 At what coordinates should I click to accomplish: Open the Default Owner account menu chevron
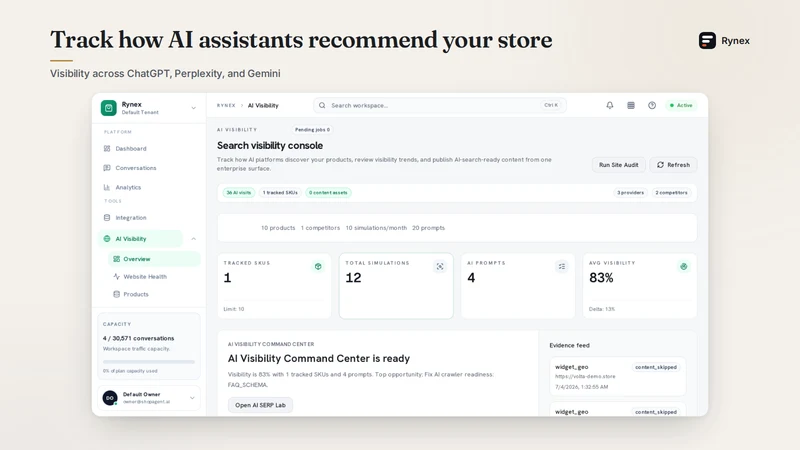(x=192, y=398)
